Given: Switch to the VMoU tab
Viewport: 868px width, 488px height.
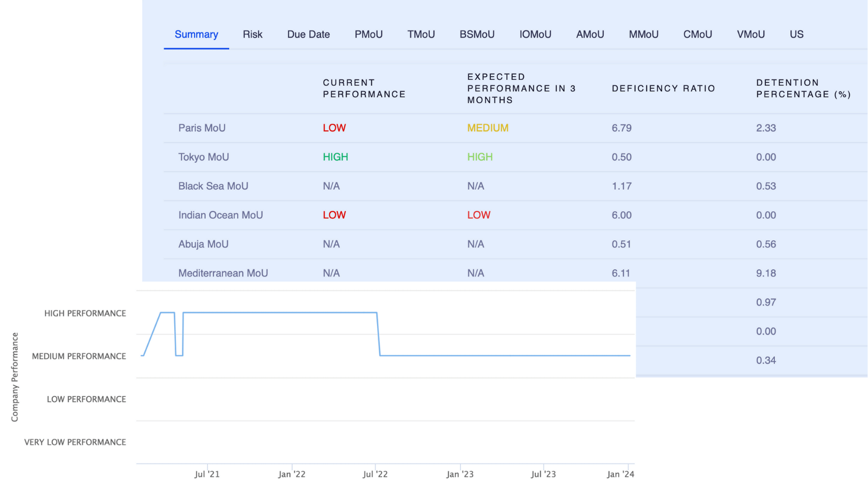Looking at the screenshot, I should click(x=751, y=35).
